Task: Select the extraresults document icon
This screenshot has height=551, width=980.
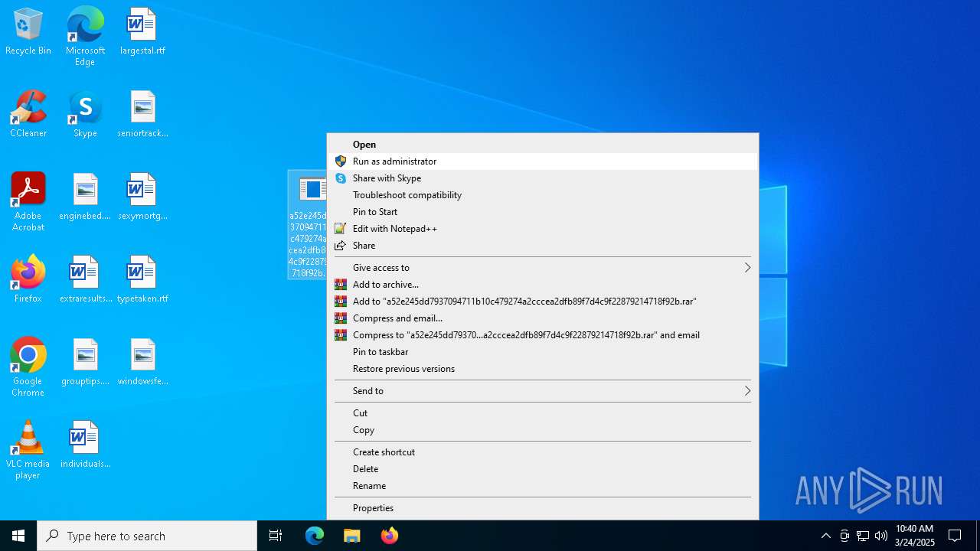Action: (x=85, y=280)
